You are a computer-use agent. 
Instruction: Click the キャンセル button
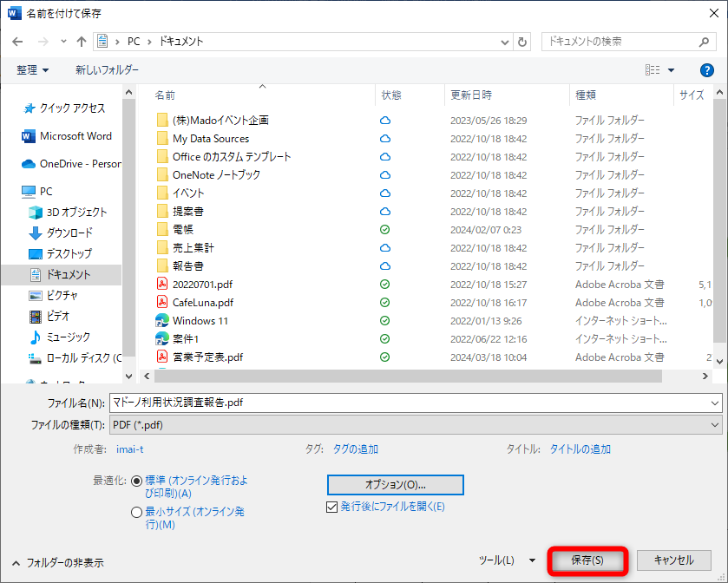coord(673,560)
